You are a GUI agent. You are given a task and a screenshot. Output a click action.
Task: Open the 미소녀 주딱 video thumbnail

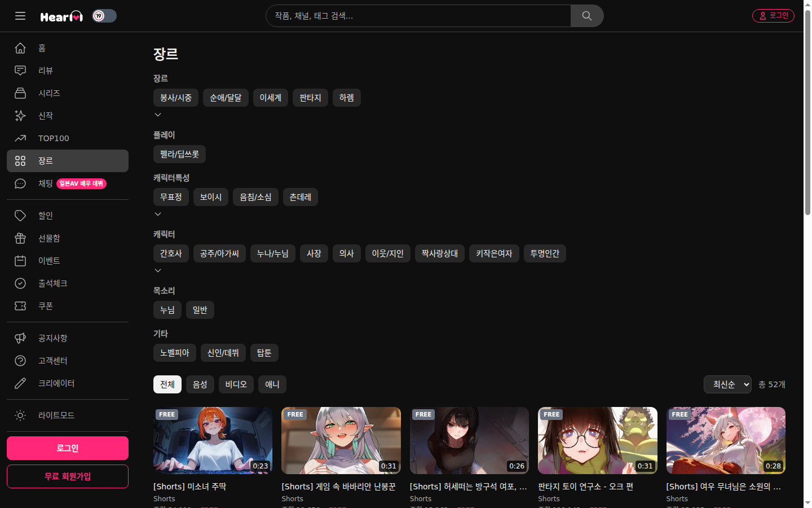coord(213,440)
